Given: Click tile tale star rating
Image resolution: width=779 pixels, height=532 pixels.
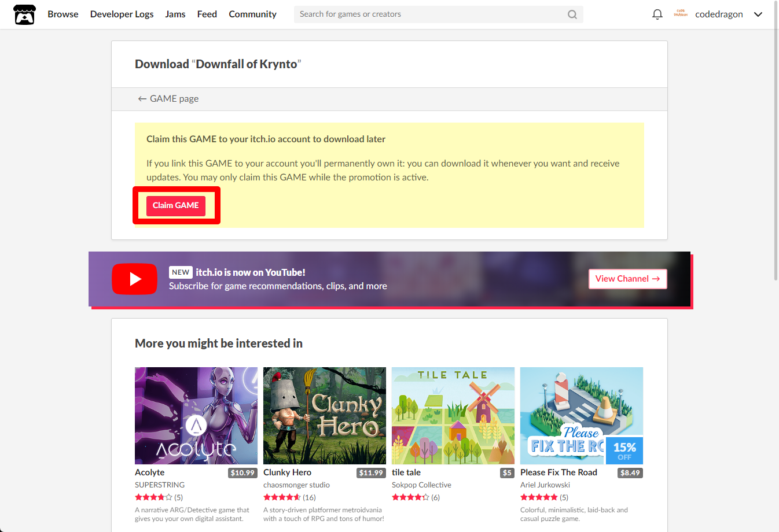Looking at the screenshot, I should pos(410,497).
